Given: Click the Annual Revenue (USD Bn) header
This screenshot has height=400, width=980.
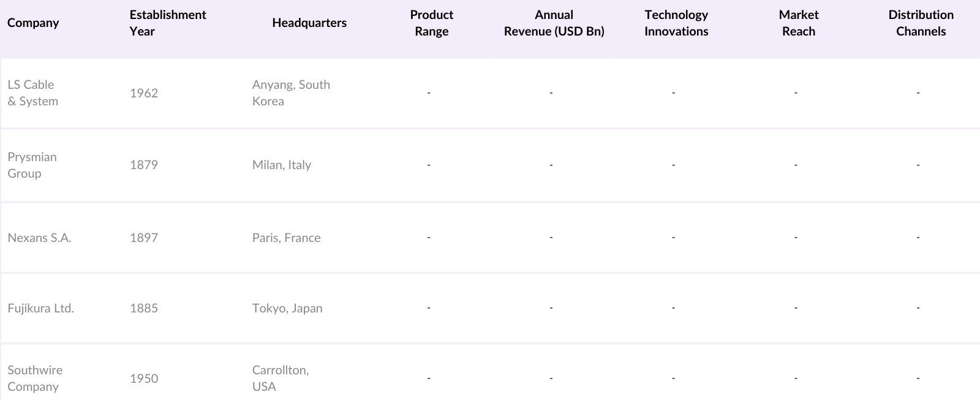Looking at the screenshot, I should click(x=554, y=23).
